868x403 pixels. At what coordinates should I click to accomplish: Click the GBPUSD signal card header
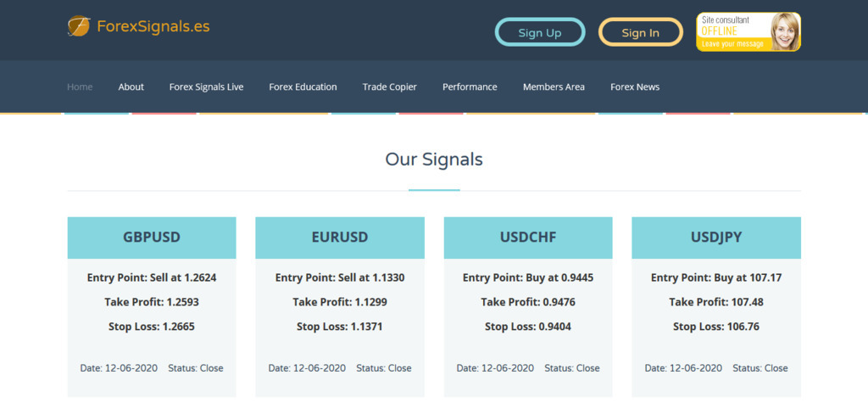pos(152,238)
